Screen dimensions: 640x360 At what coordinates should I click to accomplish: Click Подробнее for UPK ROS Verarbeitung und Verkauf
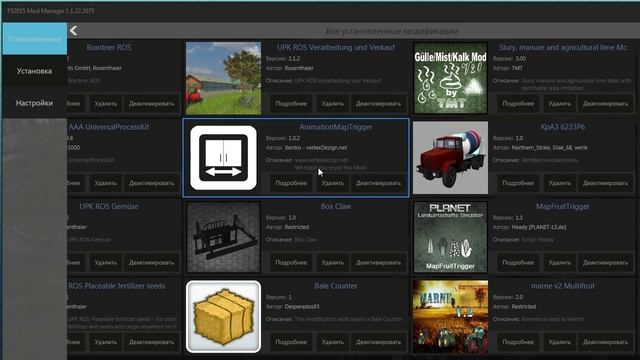point(291,104)
